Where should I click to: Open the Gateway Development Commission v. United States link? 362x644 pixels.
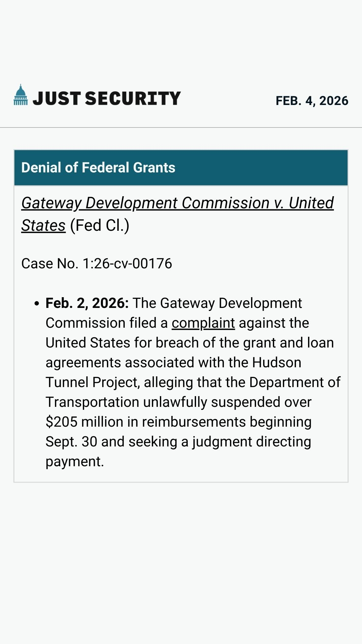click(177, 203)
